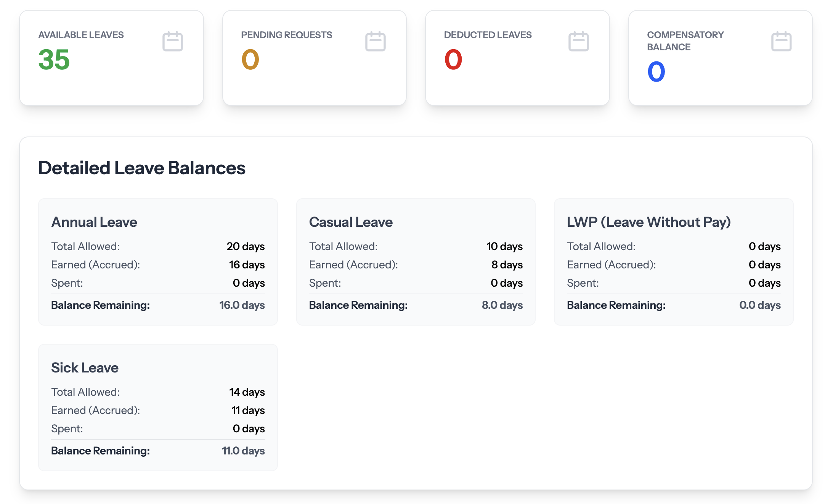Click the calendar icon on Compensatory Balance card
Image resolution: width=825 pixels, height=504 pixels.
[x=781, y=41]
